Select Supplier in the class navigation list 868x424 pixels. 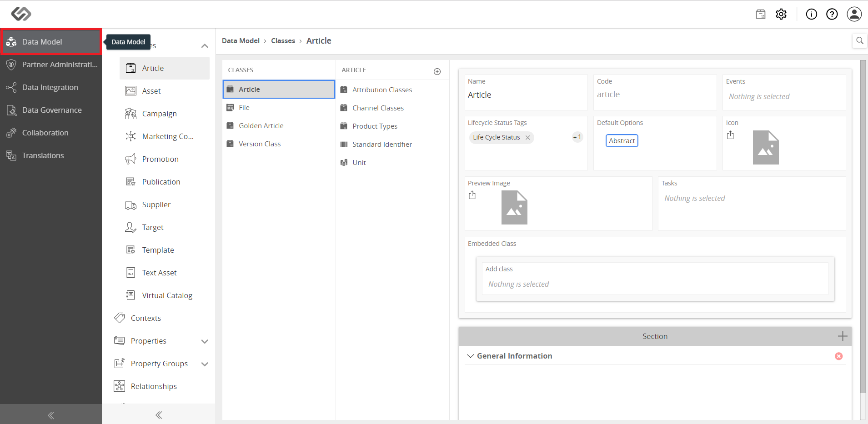pos(165,205)
